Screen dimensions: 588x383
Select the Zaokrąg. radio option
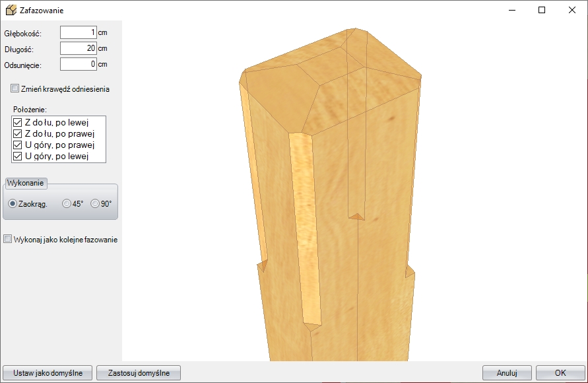tap(13, 204)
